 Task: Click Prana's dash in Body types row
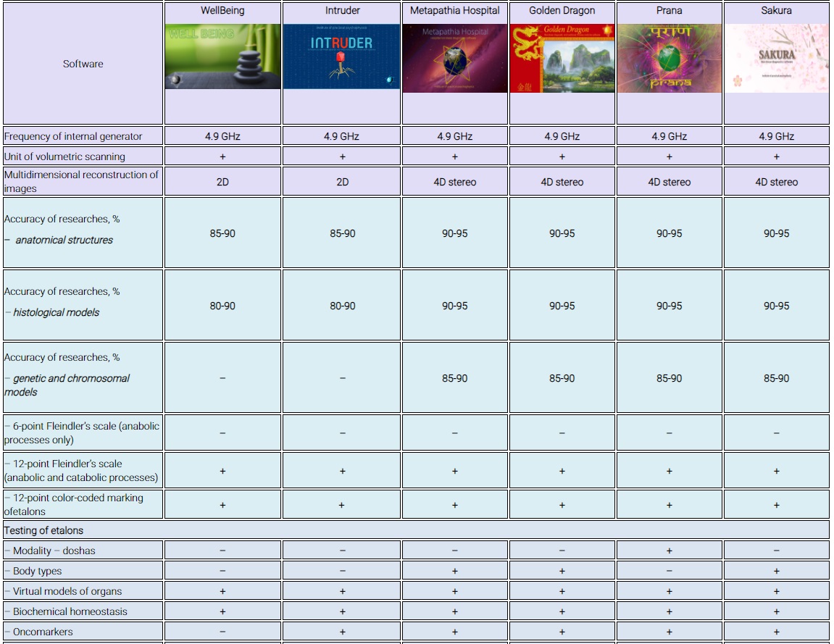tap(669, 571)
